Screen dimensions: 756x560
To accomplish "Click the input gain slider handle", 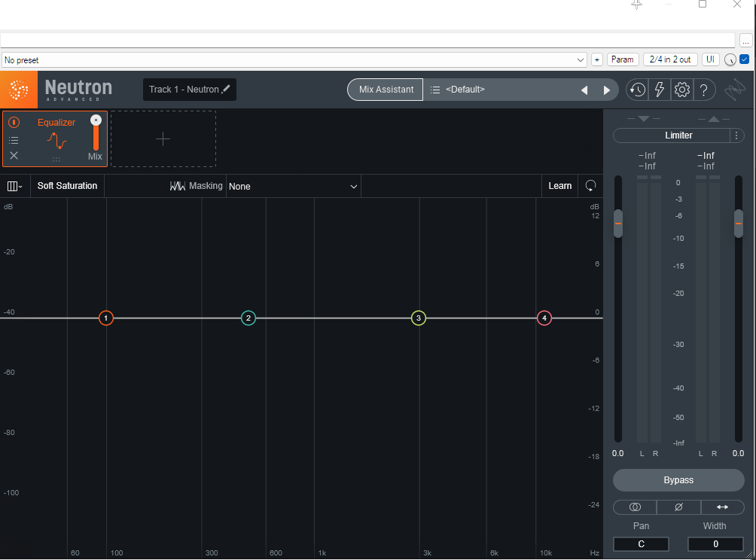I will pos(618,224).
